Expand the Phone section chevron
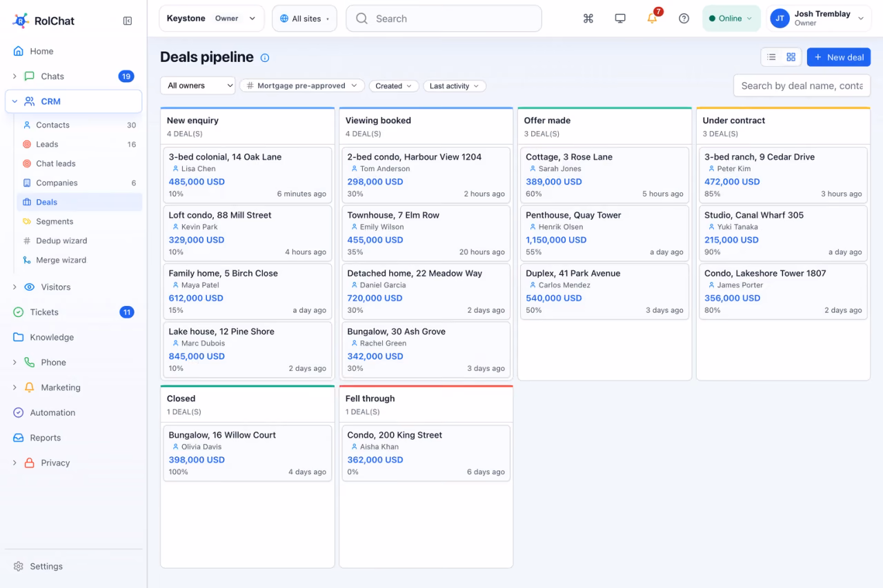This screenshot has height=588, width=883. pos(14,363)
